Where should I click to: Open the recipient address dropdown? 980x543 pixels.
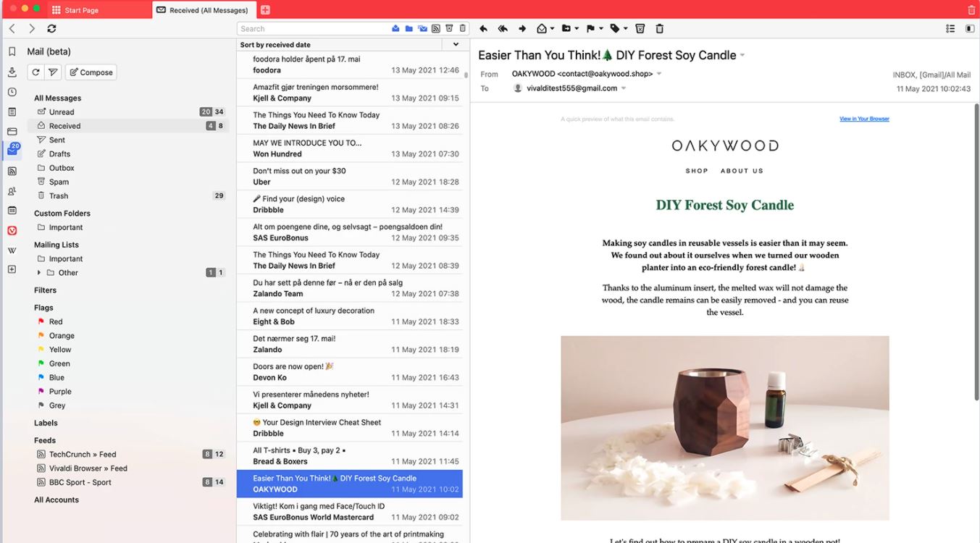coord(624,88)
